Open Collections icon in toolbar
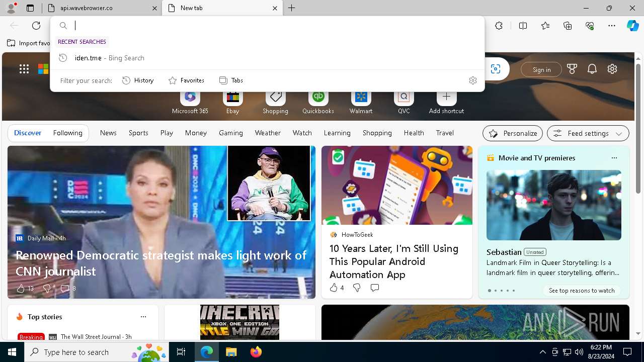The height and width of the screenshot is (362, 644). 568,26
